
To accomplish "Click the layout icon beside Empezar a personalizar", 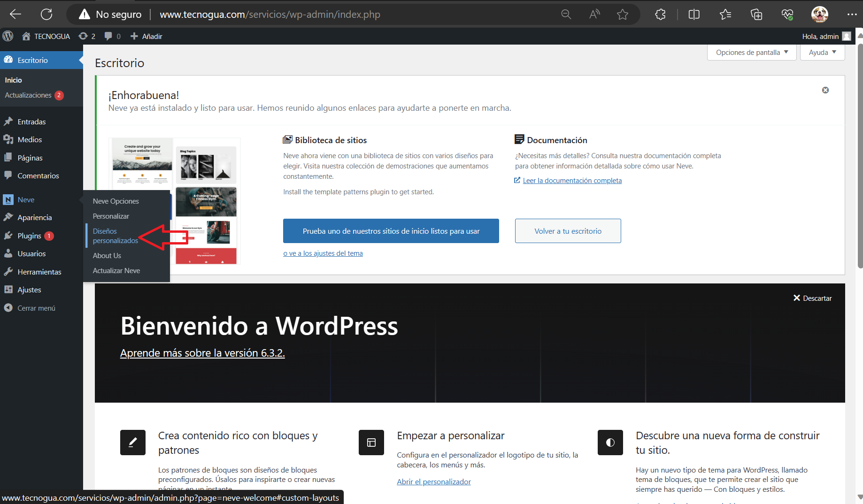I will 371,443.
